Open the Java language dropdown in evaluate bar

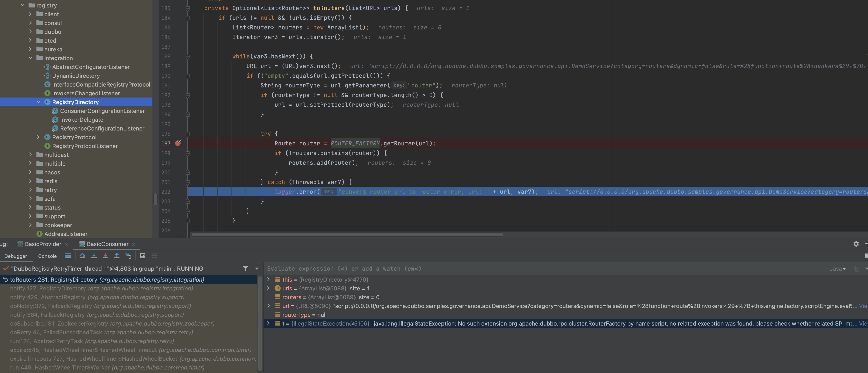click(x=838, y=268)
